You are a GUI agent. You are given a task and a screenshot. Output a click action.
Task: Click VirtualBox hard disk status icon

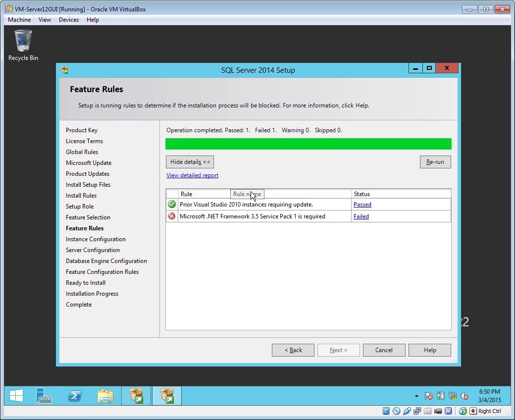point(386,411)
